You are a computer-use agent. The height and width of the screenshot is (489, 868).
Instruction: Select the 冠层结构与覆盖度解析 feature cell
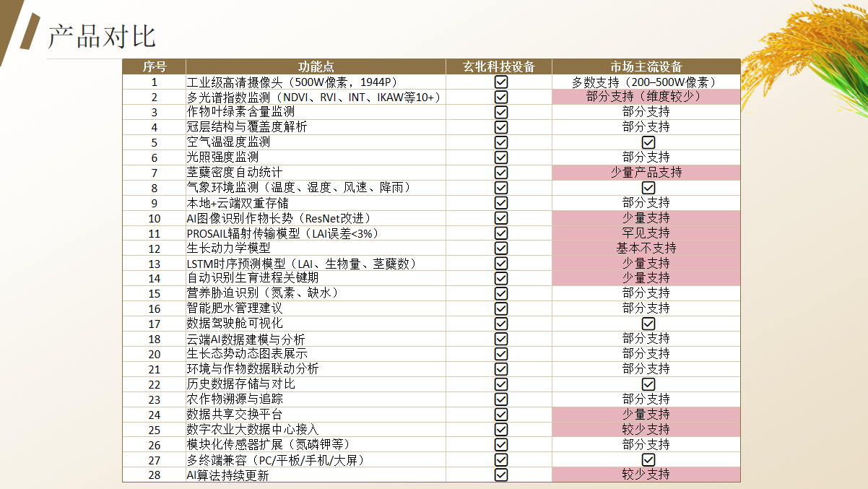click(x=316, y=127)
